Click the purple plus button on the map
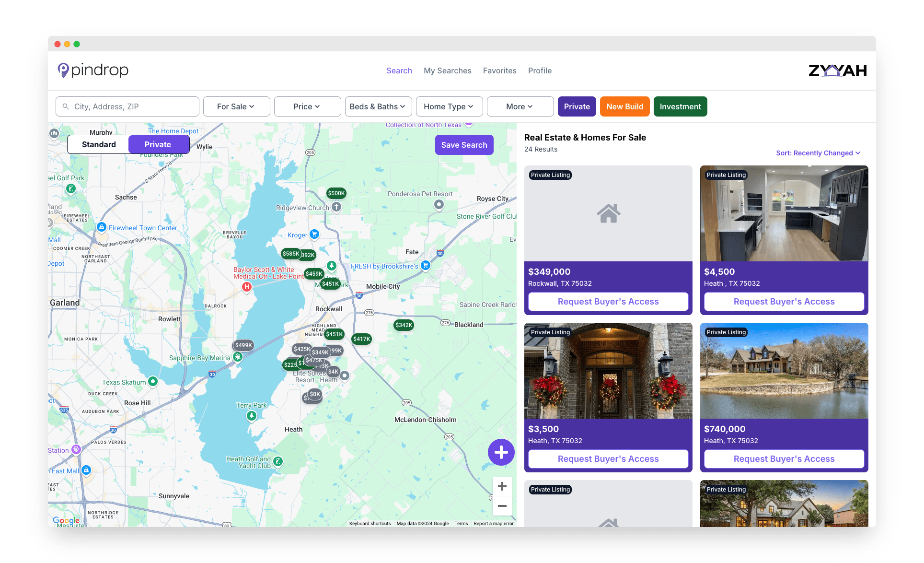This screenshot has height=563, width=924. point(501,452)
